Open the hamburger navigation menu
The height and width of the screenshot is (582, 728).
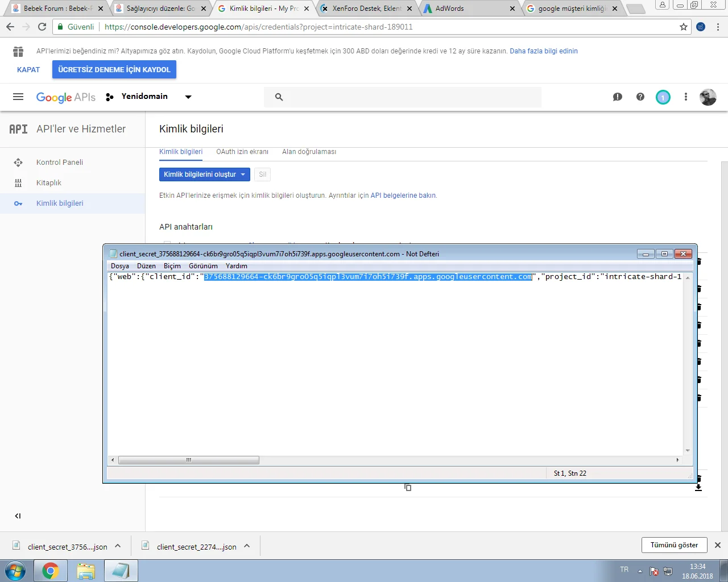[x=18, y=97]
